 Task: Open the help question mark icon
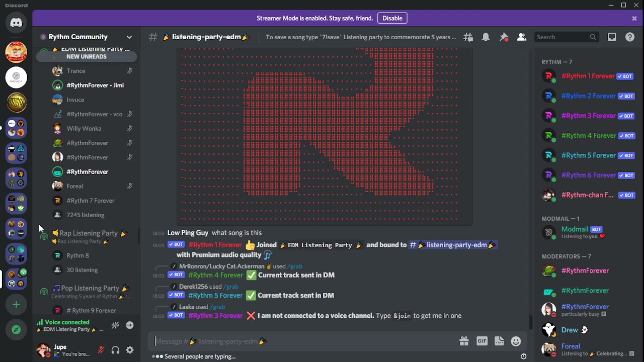630,37
